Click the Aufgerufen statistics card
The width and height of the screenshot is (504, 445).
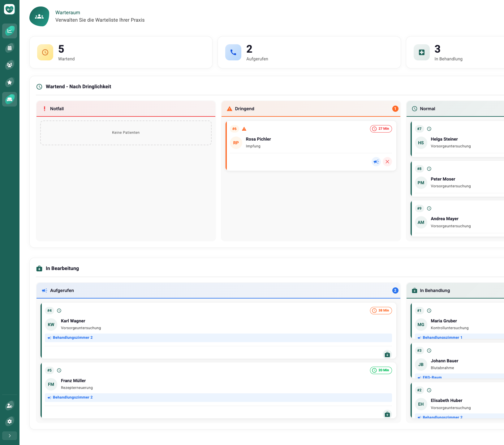pos(309,52)
